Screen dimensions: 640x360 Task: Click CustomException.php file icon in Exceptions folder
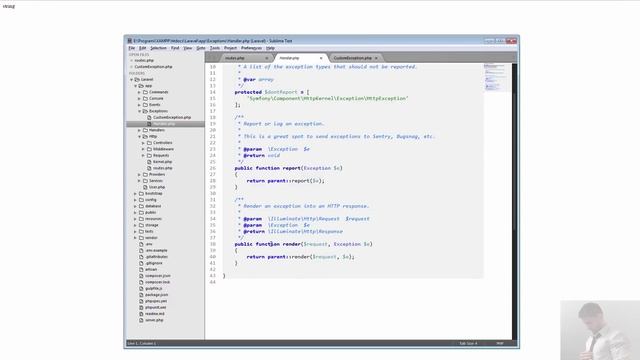149,118
